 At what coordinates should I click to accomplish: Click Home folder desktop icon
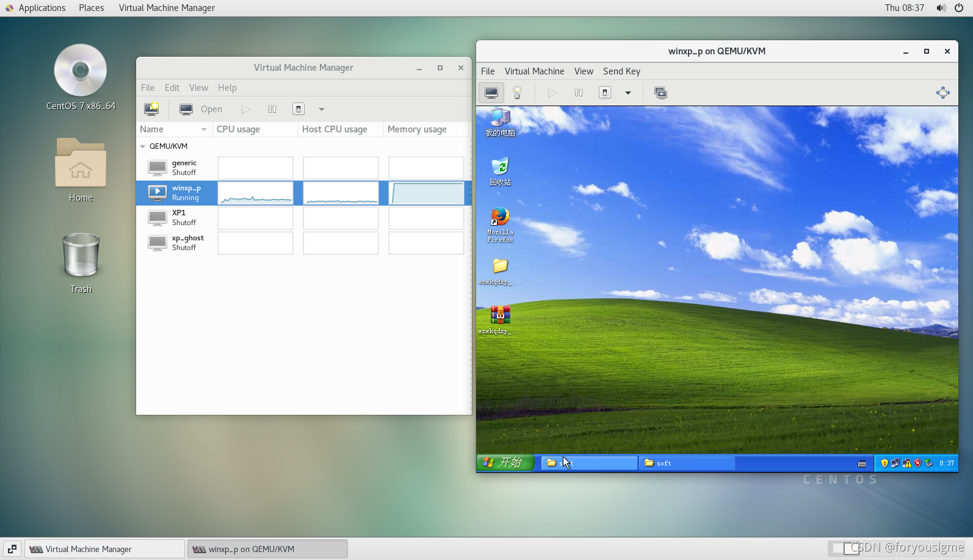click(x=81, y=170)
